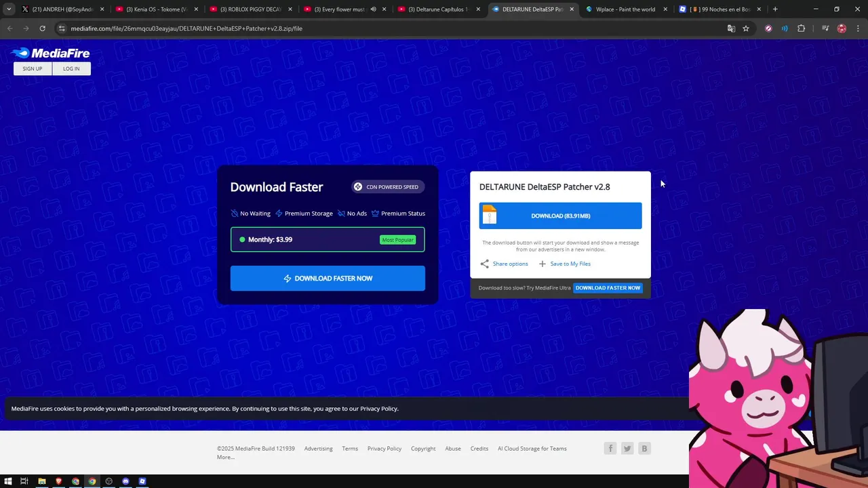
Task: Open the Credits footer link
Action: click(479, 449)
